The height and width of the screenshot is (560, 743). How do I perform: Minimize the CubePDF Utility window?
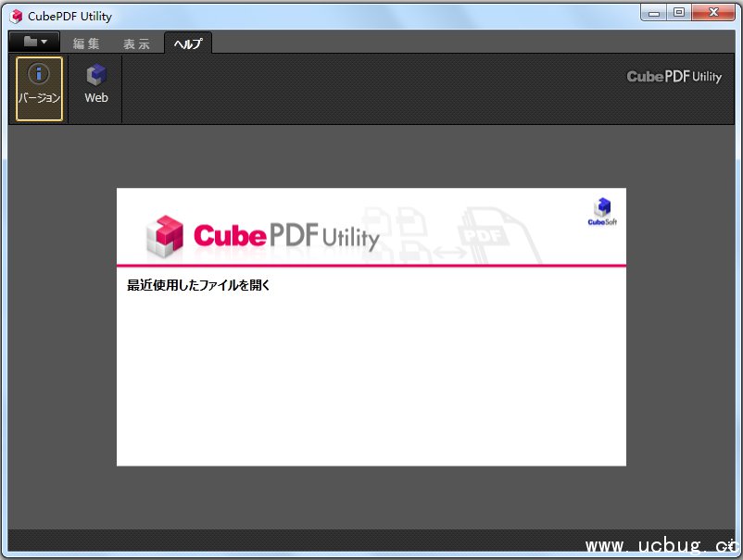pyautogui.click(x=654, y=12)
